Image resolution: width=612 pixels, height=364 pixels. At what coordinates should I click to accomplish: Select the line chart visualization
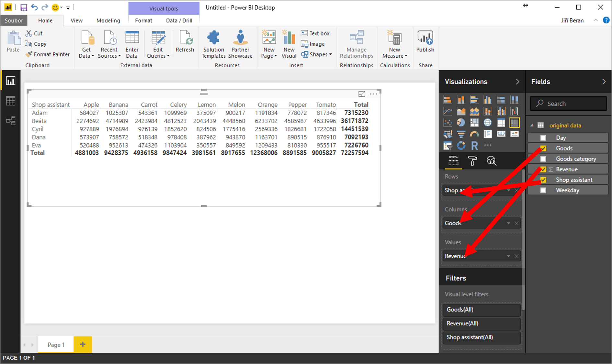coord(448,112)
